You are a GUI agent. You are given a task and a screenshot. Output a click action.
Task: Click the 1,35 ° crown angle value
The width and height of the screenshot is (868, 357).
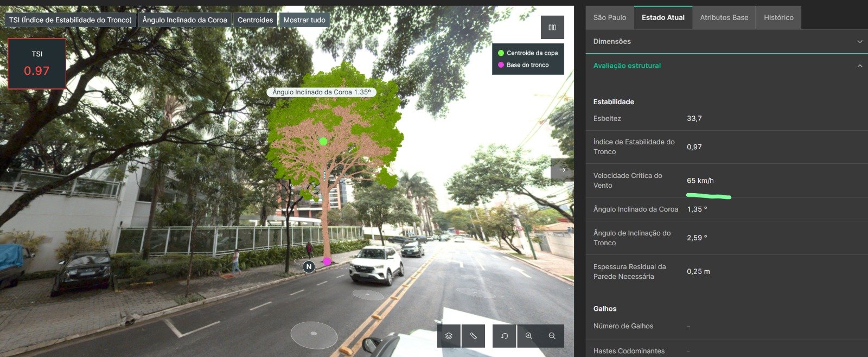(x=697, y=209)
